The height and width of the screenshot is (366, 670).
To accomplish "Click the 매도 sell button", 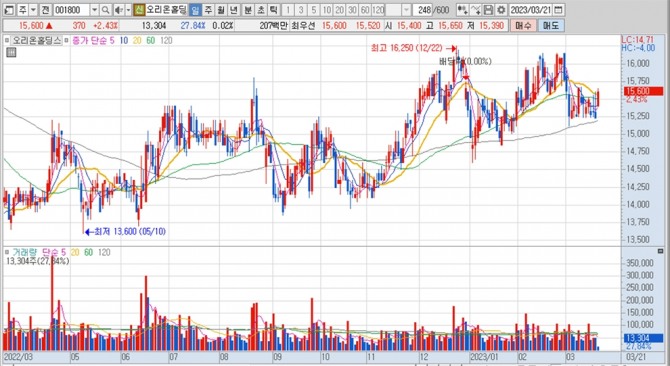I will 550,26.
